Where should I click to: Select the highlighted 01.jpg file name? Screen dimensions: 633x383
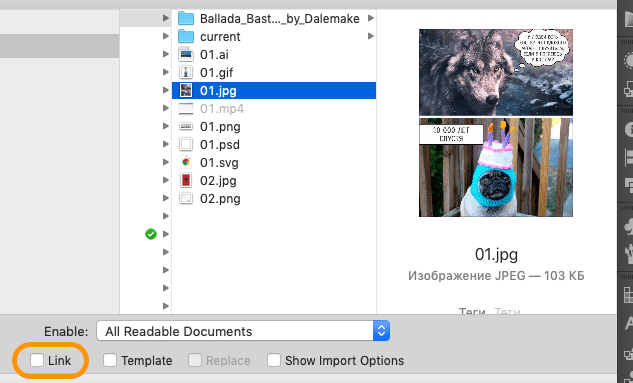point(218,90)
